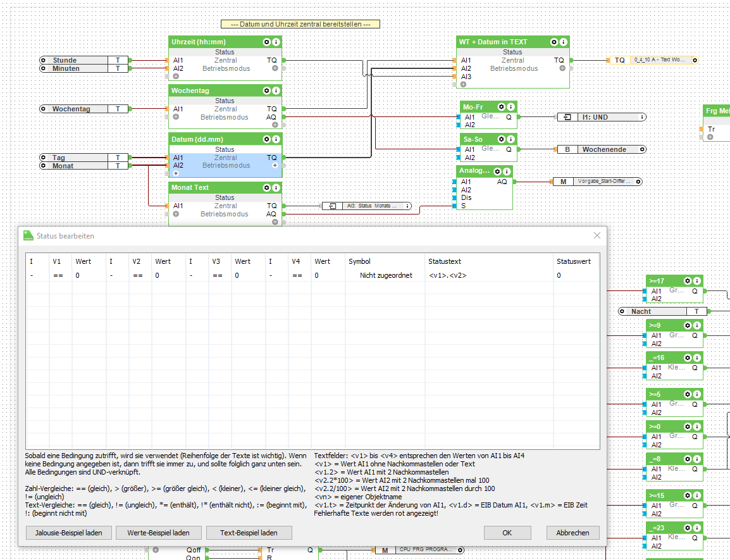Click info icon on I1: UND connector
The height and width of the screenshot is (560, 730).
coord(643,117)
